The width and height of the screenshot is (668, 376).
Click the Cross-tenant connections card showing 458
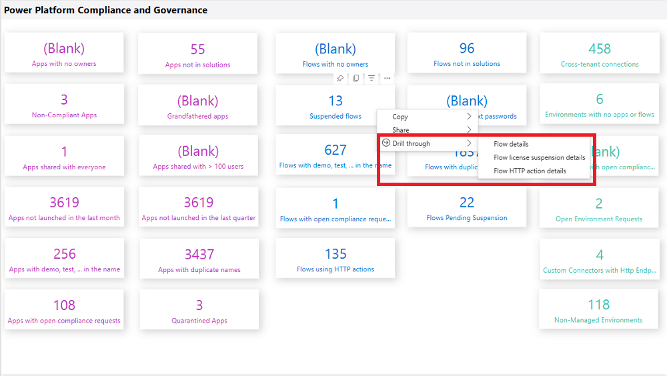pyautogui.click(x=599, y=53)
